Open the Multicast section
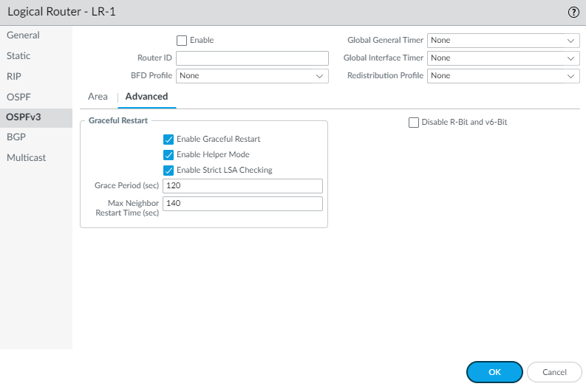The height and width of the screenshot is (392, 586). [x=27, y=157]
